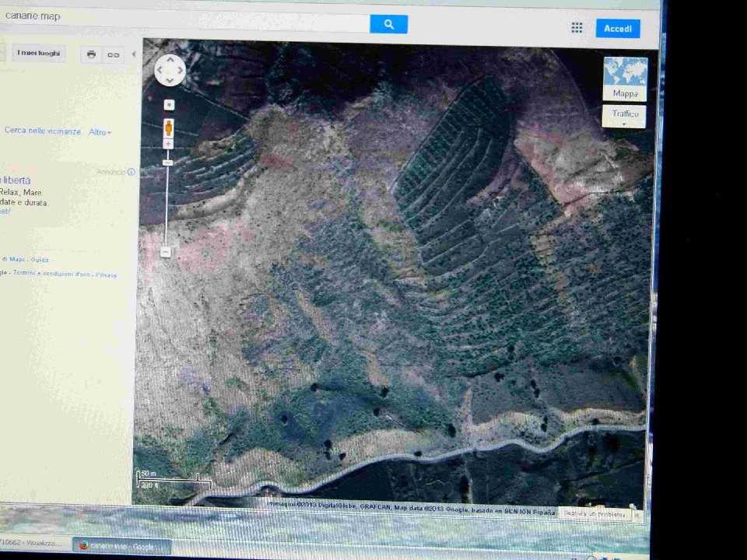
Task: Switch to Mappa view thumbnail
Action: tap(625, 79)
